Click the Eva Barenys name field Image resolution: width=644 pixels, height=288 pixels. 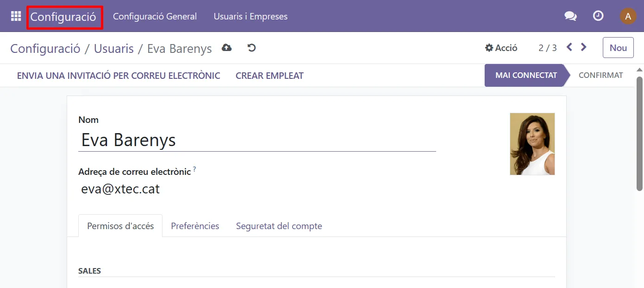257,140
